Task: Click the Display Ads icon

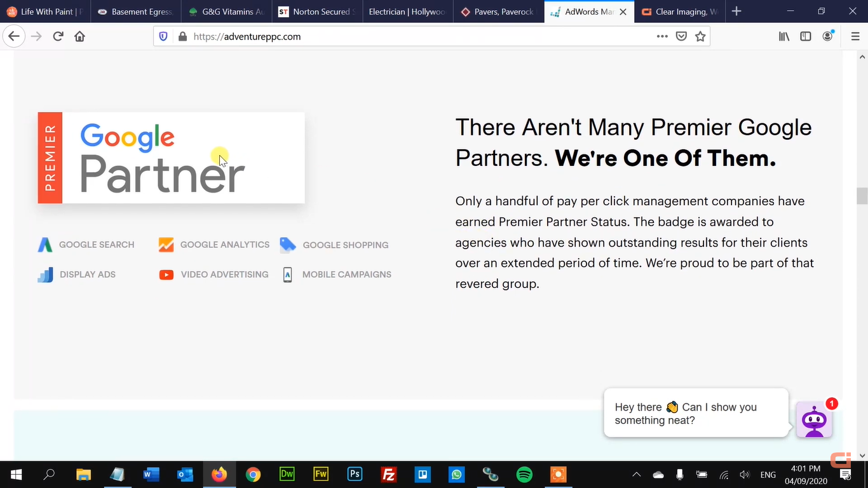Action: point(45,274)
